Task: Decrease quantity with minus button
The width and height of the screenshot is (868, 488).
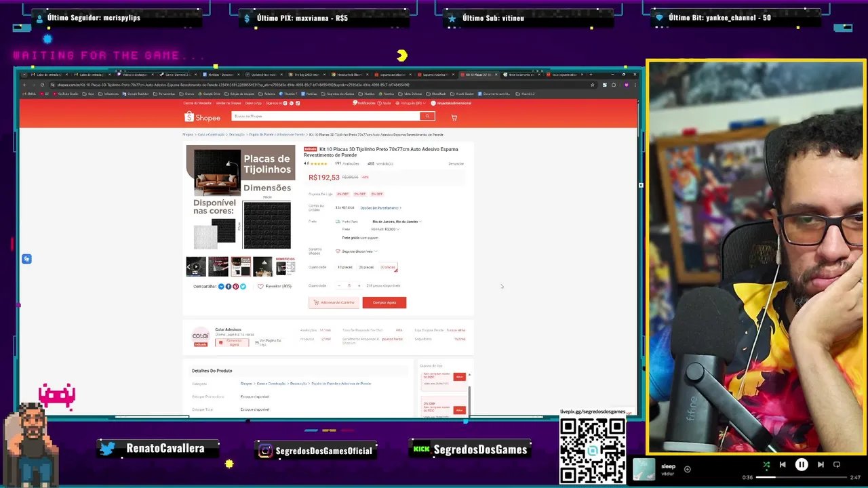Action: (339, 285)
